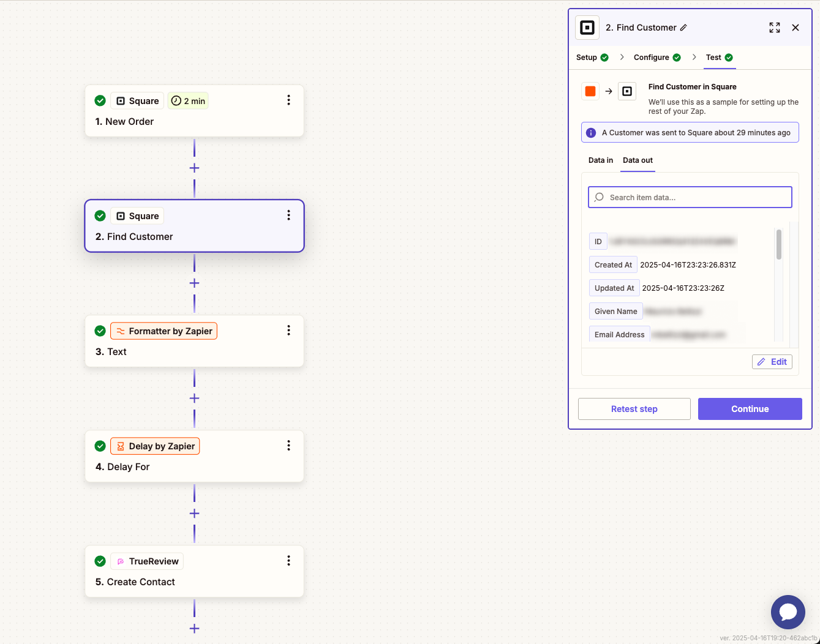This screenshot has height=644, width=820.
Task: Select the 3. Text step card
Action: [194, 341]
